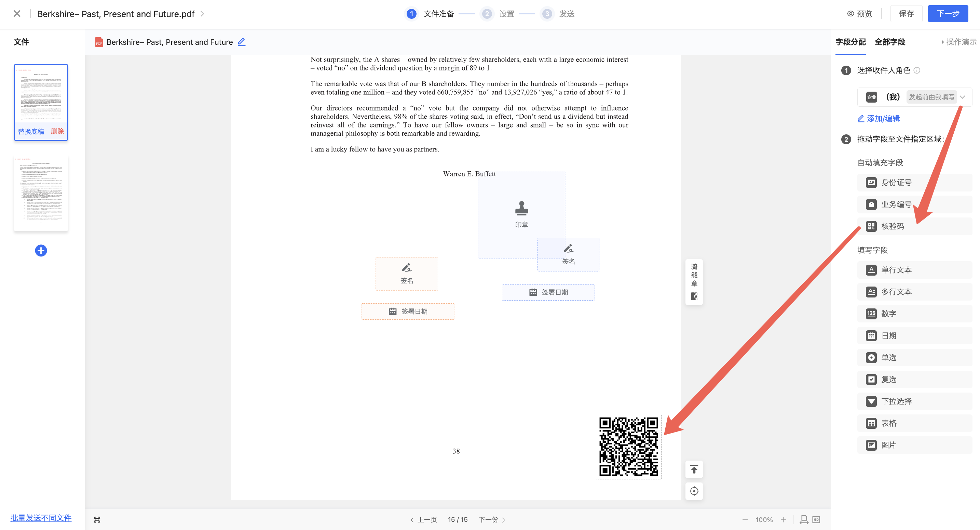Click the locate crosshair icon
The width and height of the screenshot is (980, 530).
pos(694,491)
